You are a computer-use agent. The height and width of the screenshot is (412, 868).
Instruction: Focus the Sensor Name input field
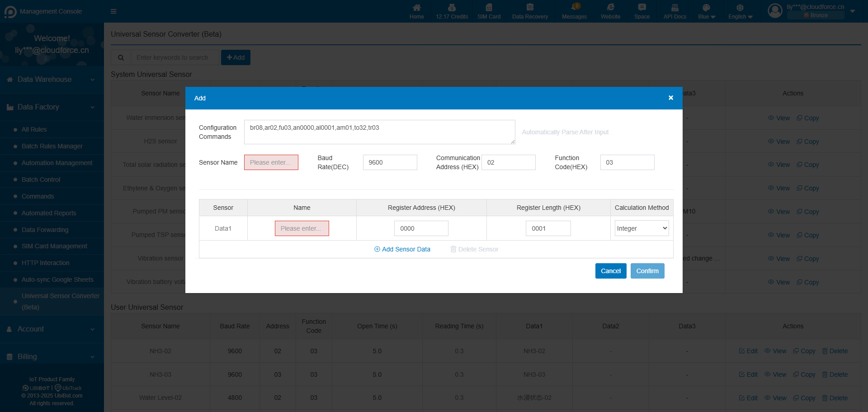(x=271, y=162)
